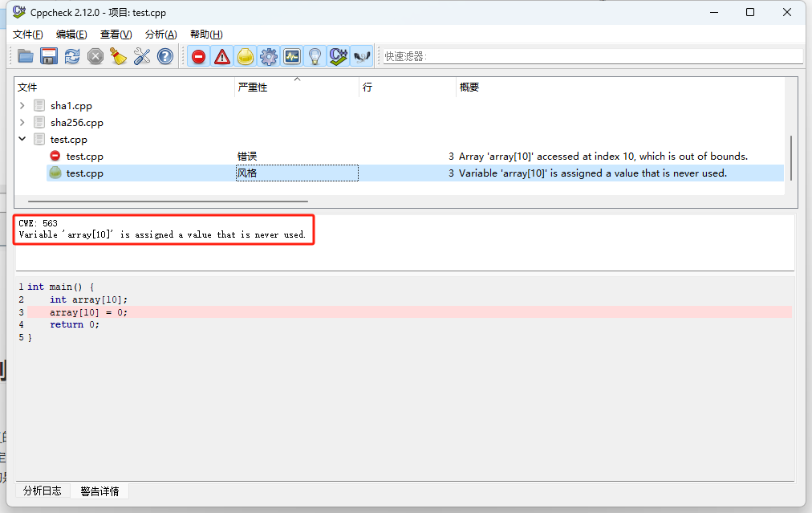Select the out of bounds error row

[415, 157]
